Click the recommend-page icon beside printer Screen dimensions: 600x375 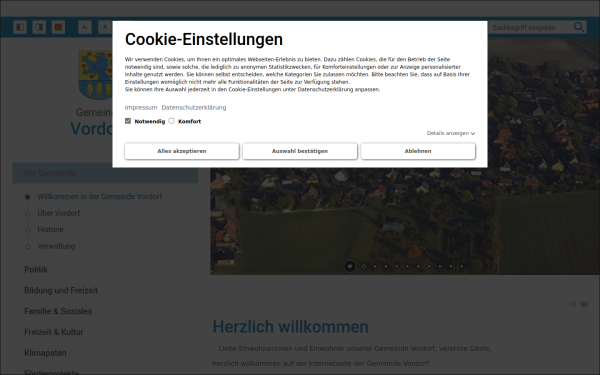point(573,304)
